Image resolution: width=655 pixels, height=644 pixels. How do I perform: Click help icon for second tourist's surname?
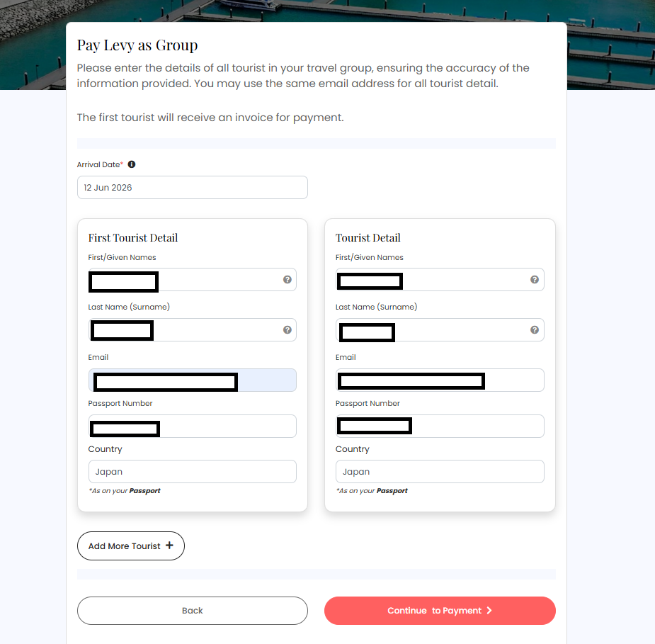click(535, 329)
